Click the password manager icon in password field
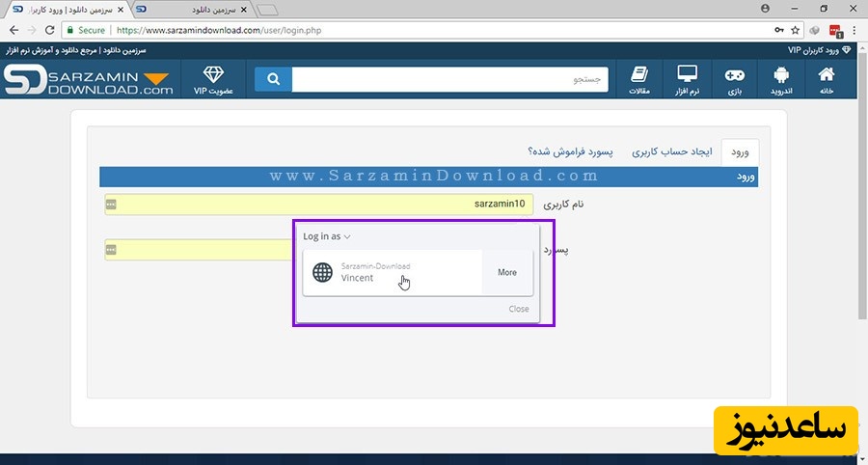This screenshot has width=868, height=465. (x=112, y=250)
